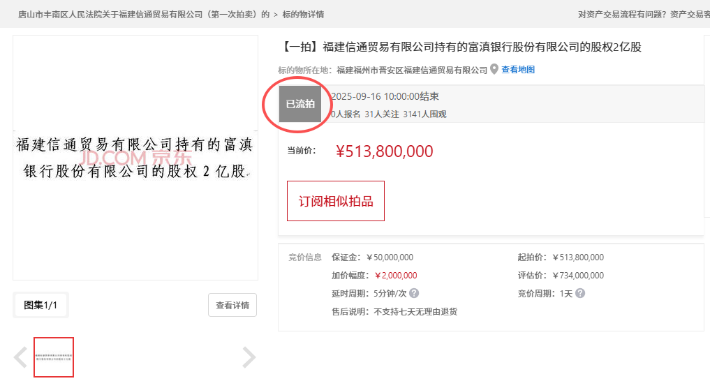Viewport: 710px width, 381px height.
Task: Click the help icon beside 延时周期
Action: tap(414, 293)
